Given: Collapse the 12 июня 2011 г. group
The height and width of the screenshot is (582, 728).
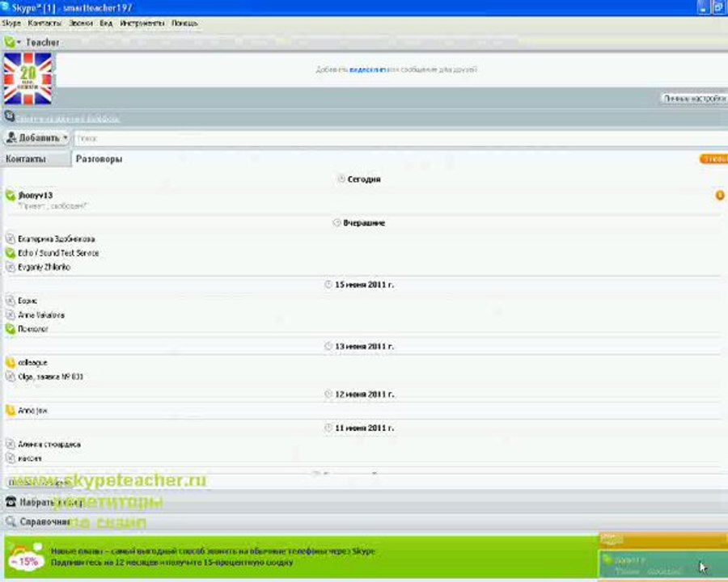Looking at the screenshot, I should [x=359, y=394].
